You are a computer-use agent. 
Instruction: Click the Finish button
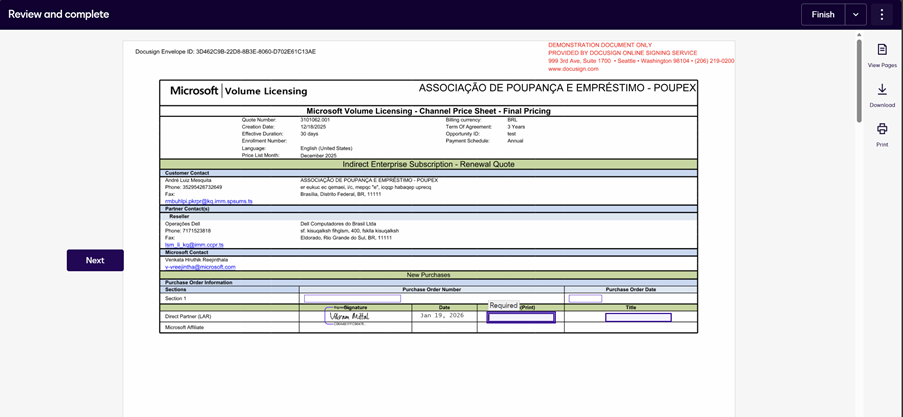(x=823, y=15)
